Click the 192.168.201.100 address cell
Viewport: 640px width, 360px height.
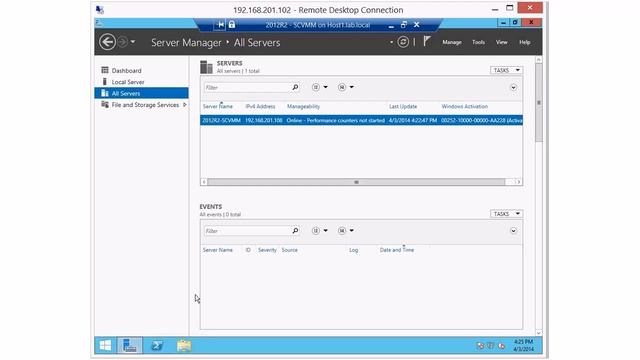[264, 120]
